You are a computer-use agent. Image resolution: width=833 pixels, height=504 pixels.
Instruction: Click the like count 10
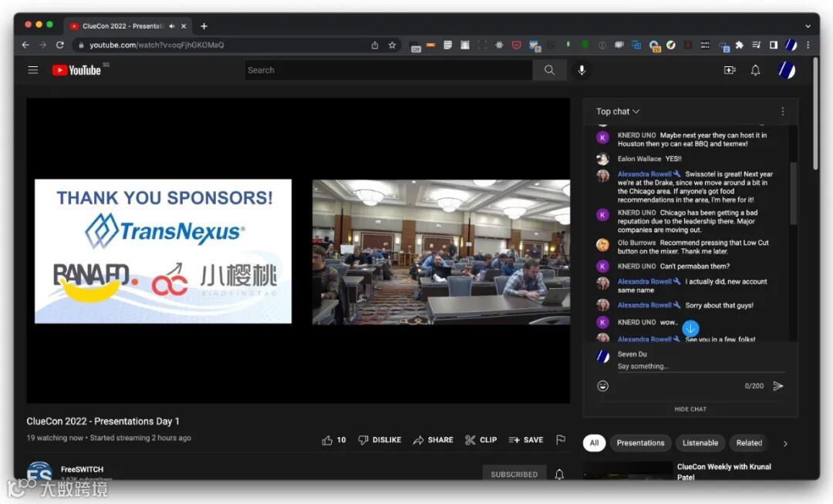coord(341,440)
